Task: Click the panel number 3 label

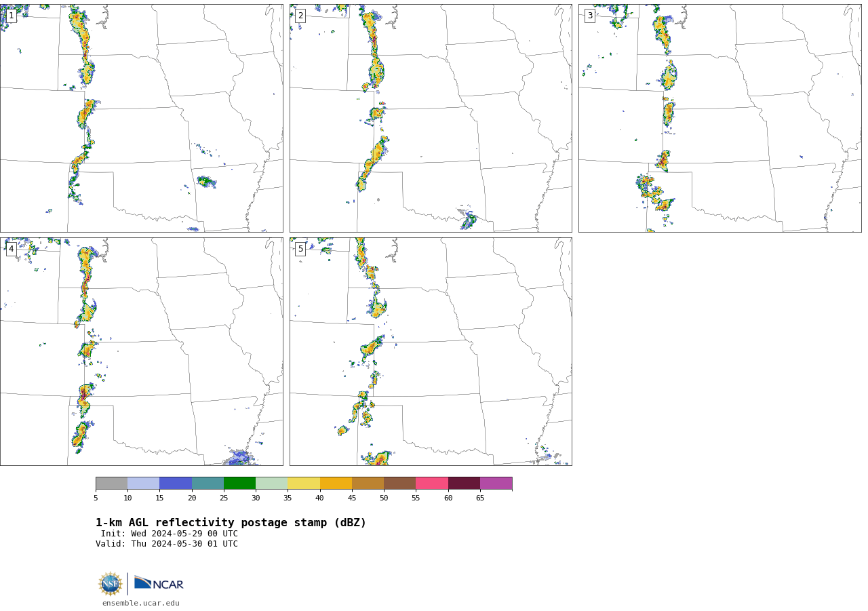Action: (x=589, y=16)
